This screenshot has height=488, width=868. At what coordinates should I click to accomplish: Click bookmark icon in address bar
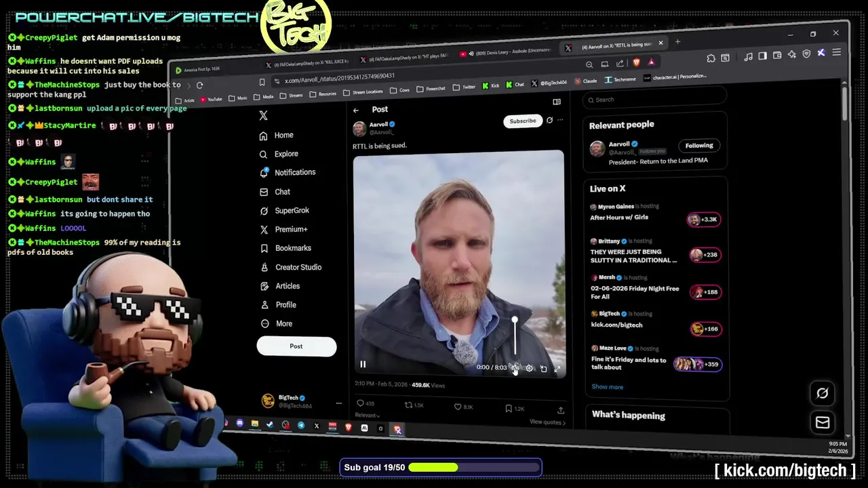262,82
